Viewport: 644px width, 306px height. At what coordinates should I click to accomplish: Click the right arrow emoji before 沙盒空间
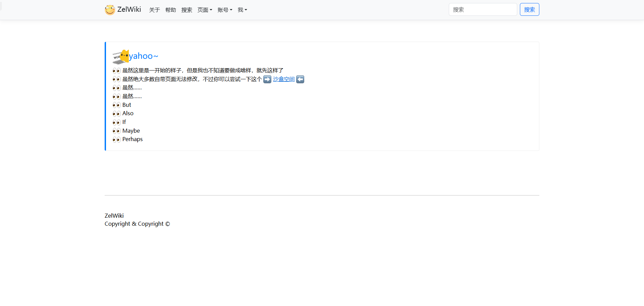click(x=267, y=79)
